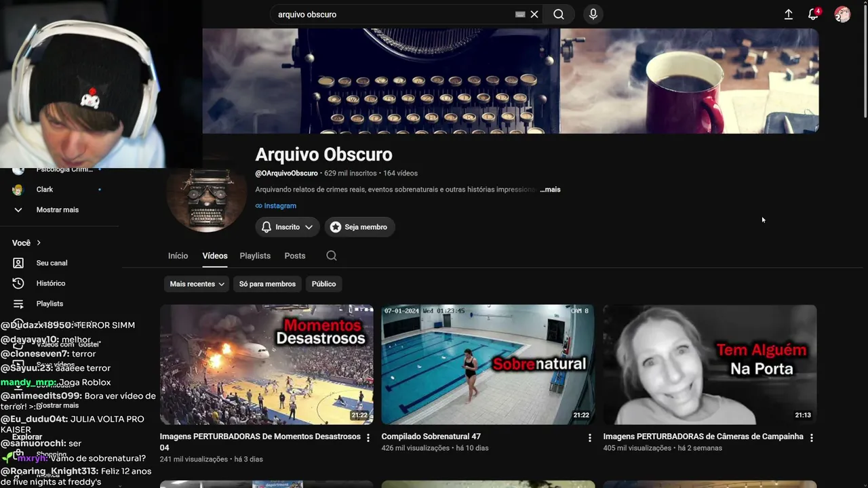Image resolution: width=868 pixels, height=488 pixels.
Task: Select the Vídeos tab
Action: pos(215,256)
